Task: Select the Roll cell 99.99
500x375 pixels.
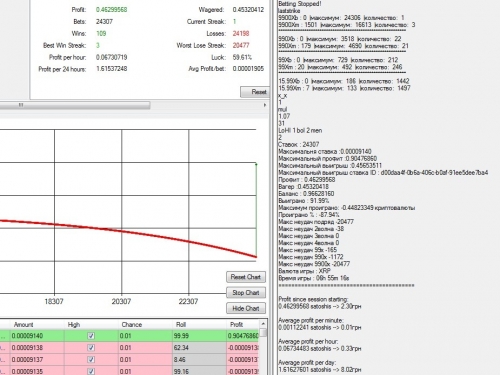Action: tap(199, 336)
